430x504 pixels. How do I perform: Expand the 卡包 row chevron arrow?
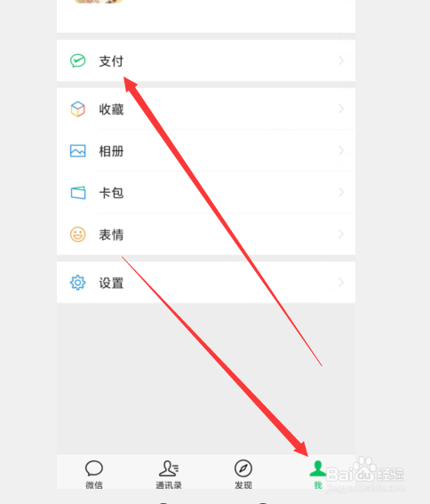pyautogui.click(x=341, y=192)
